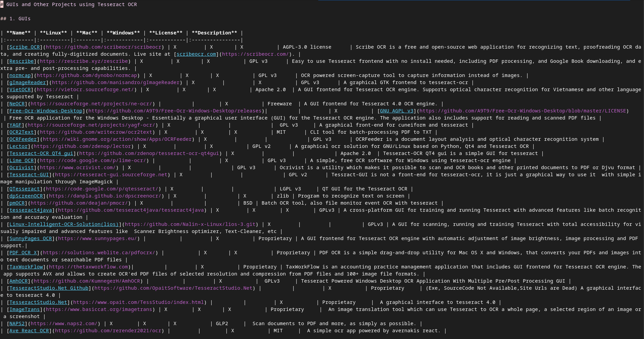Viewport: 644px width, 339px height.
Task: Click the https://www.ocrivist.com/ URL
Action: pyautogui.click(x=78, y=167)
